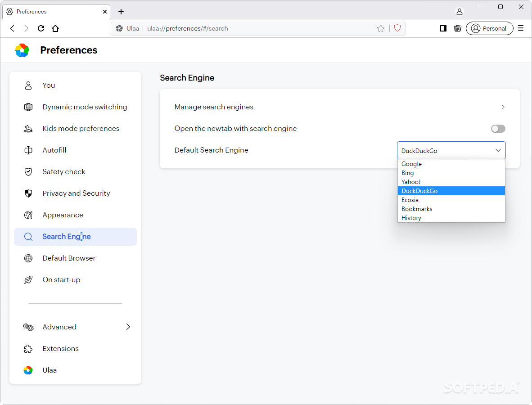The height and width of the screenshot is (405, 532).
Task: Open the Manage search engines row
Action: click(340, 107)
